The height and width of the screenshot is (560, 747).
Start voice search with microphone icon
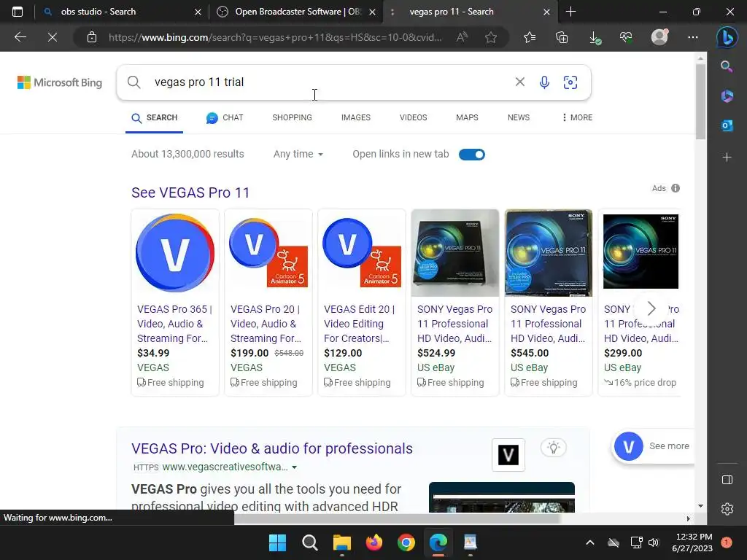tap(544, 82)
